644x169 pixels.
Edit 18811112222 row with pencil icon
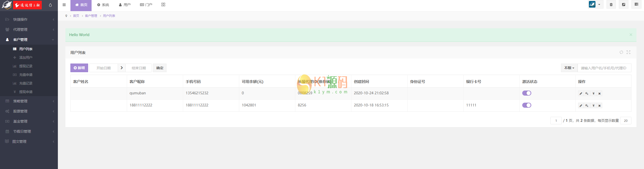pyautogui.click(x=581, y=106)
